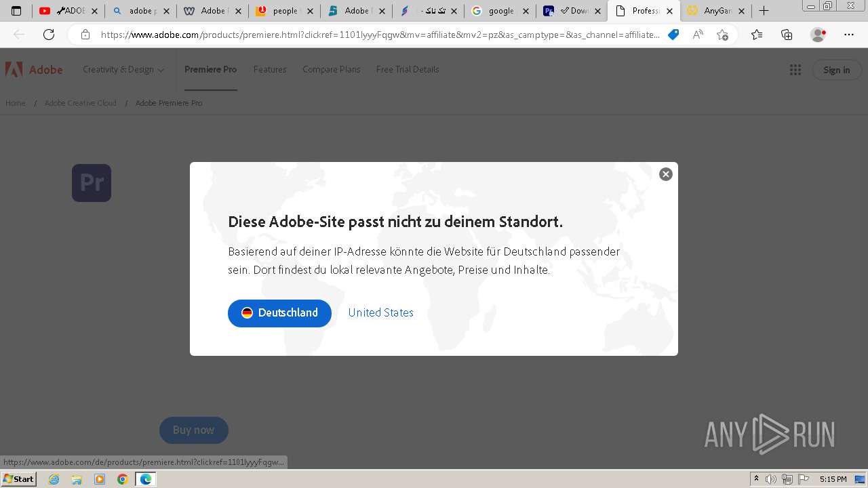
Task: Open the Adobe Creative Cloud breadcrumb
Action: pyautogui.click(x=81, y=103)
